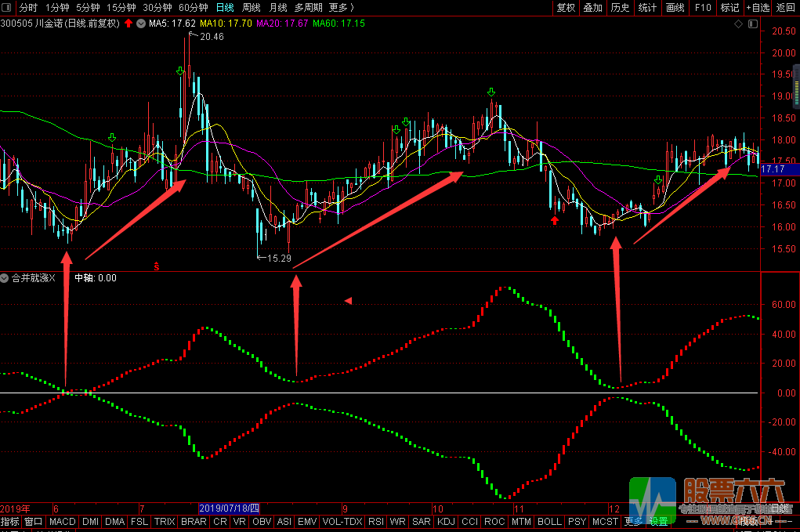Switch to the MCST indicator

pos(605,521)
